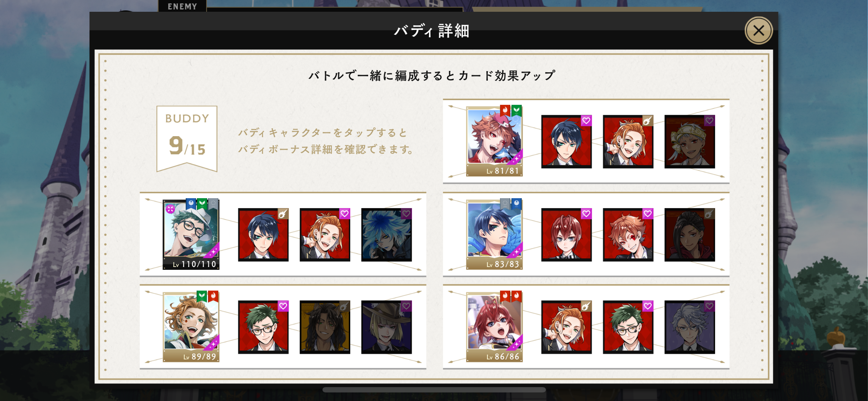The image size is (868, 401).
Task: Click the horizontal scrollbar at the bottom
Action: pyautogui.click(x=434, y=390)
